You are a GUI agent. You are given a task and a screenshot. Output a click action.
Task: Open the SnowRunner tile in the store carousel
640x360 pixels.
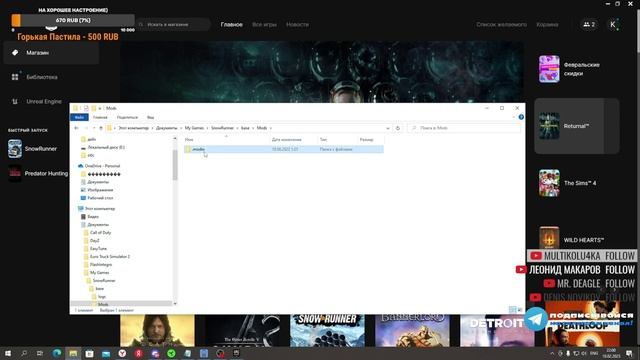[327, 330]
